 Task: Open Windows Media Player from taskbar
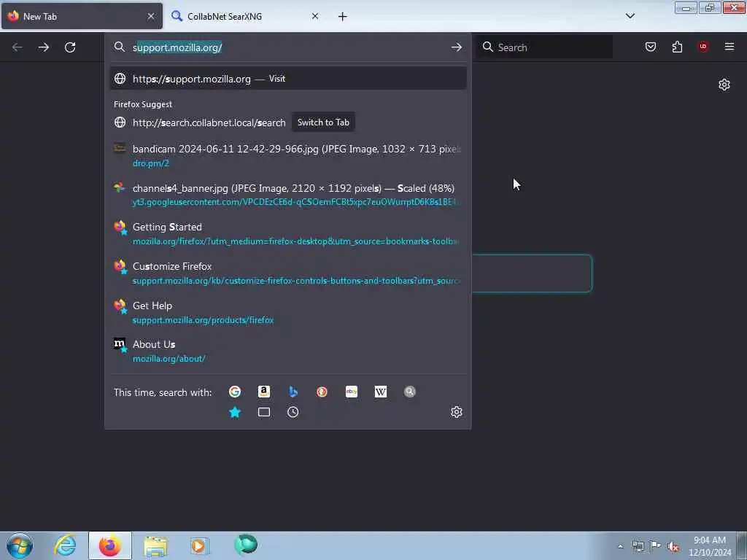pos(200,545)
